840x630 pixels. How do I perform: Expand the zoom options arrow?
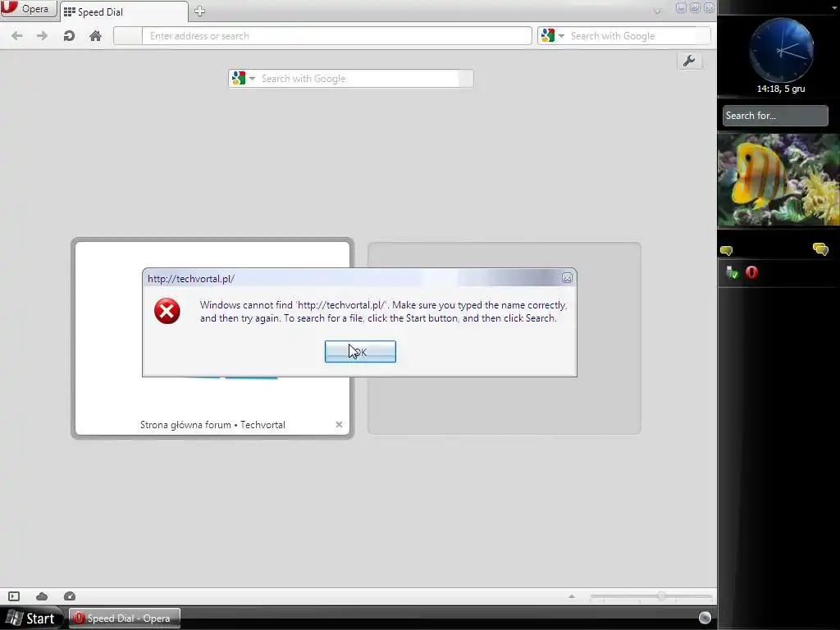(572, 596)
